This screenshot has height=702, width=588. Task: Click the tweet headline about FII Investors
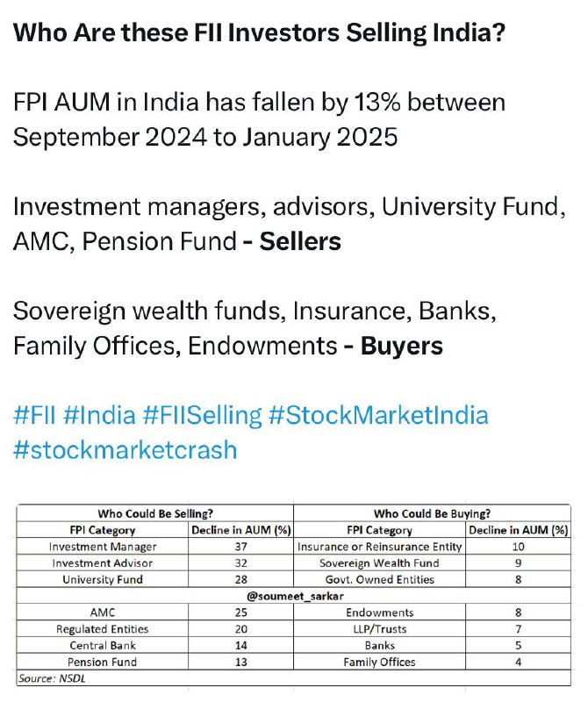coord(259,32)
